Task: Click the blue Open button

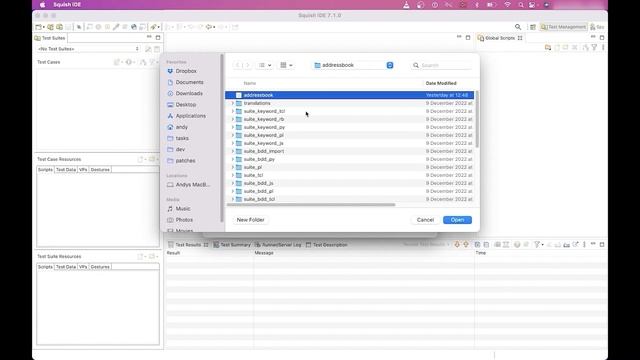Action: coord(457,220)
